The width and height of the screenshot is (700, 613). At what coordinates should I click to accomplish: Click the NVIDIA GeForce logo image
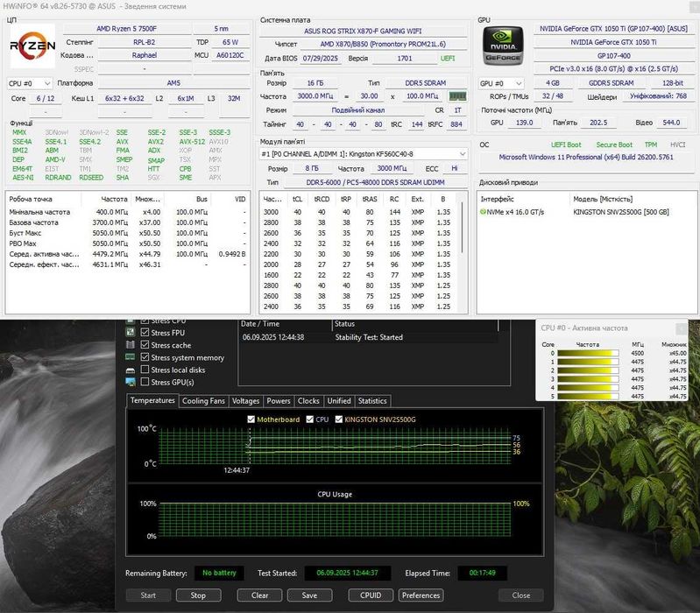503,46
